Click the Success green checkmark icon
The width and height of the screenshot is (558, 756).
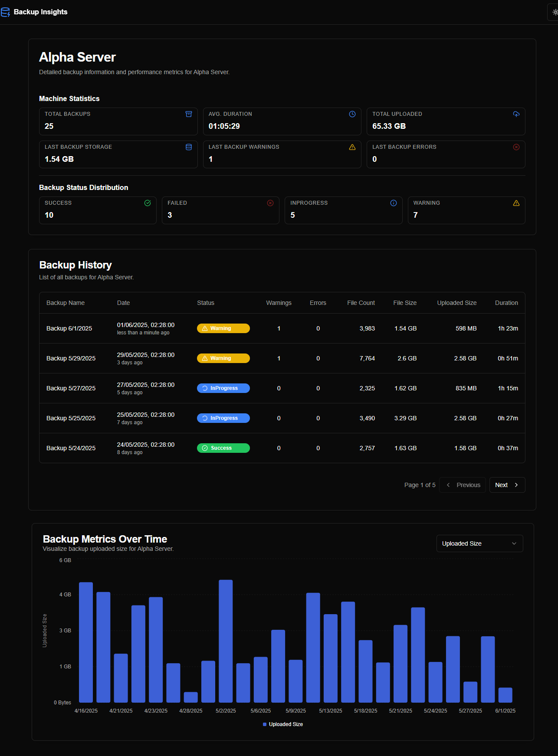(x=148, y=203)
